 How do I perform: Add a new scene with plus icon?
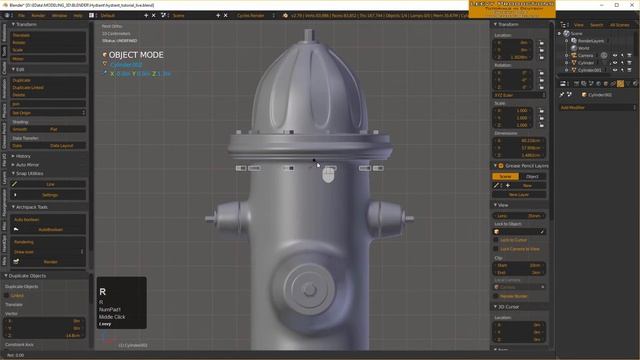[x=218, y=16]
